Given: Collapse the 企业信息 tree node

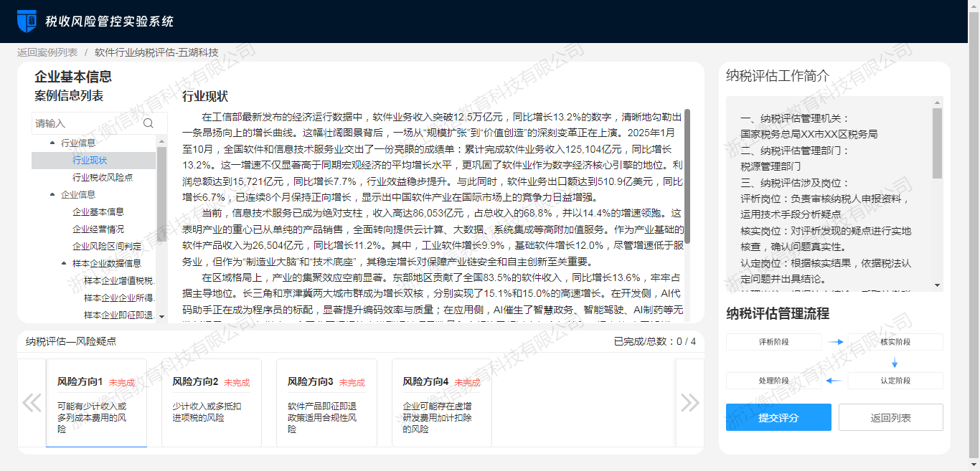Looking at the screenshot, I should pyautogui.click(x=52, y=195).
